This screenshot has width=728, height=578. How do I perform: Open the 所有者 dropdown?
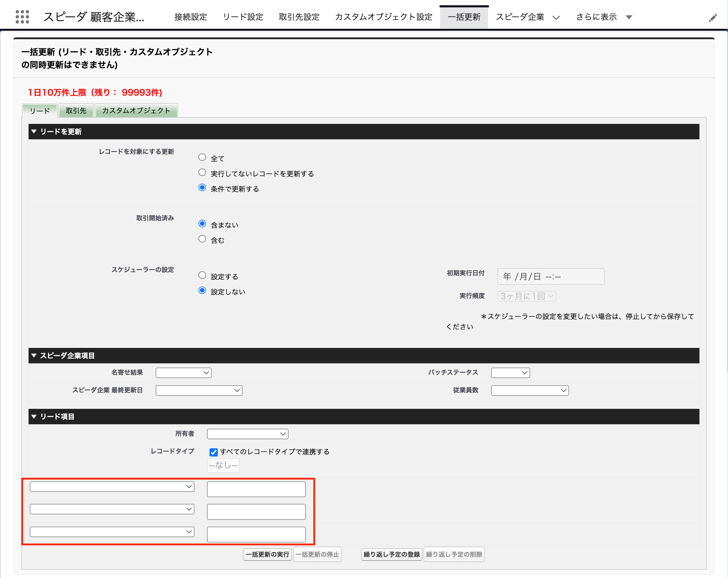pyautogui.click(x=247, y=434)
